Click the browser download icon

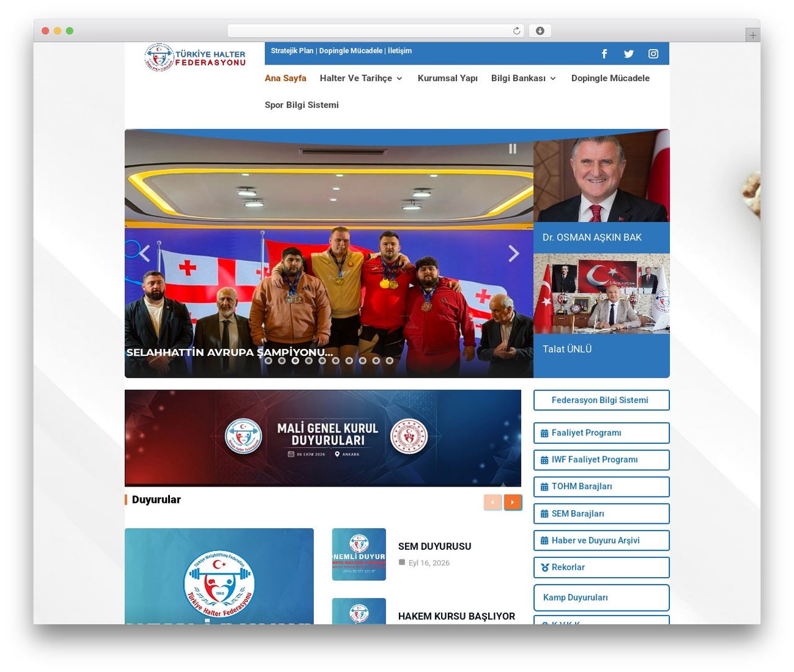[x=540, y=31]
